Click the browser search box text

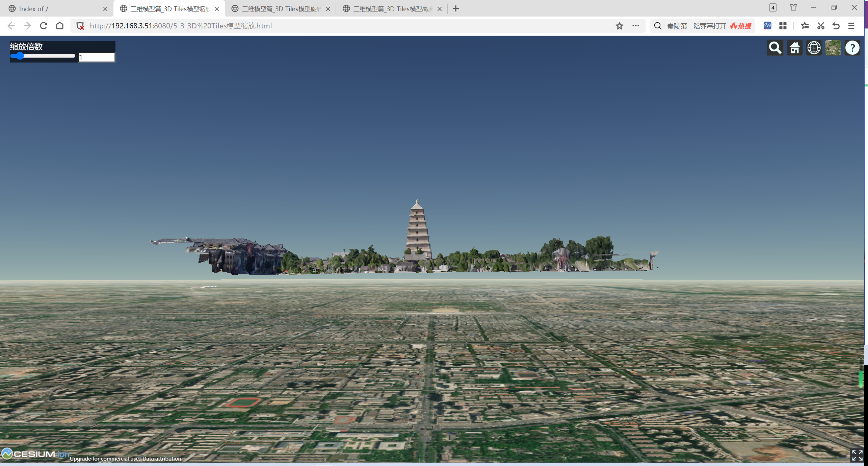point(696,26)
